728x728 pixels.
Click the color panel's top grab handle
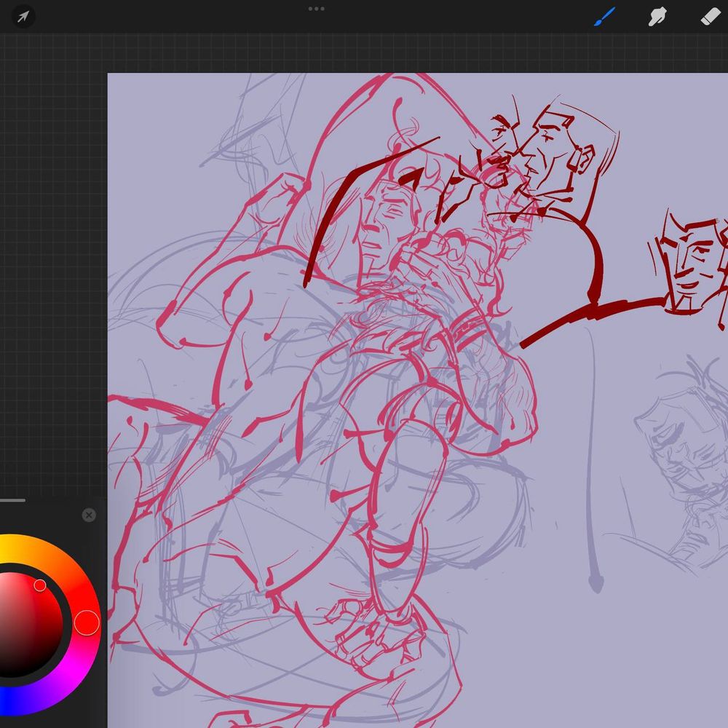coord(12,501)
